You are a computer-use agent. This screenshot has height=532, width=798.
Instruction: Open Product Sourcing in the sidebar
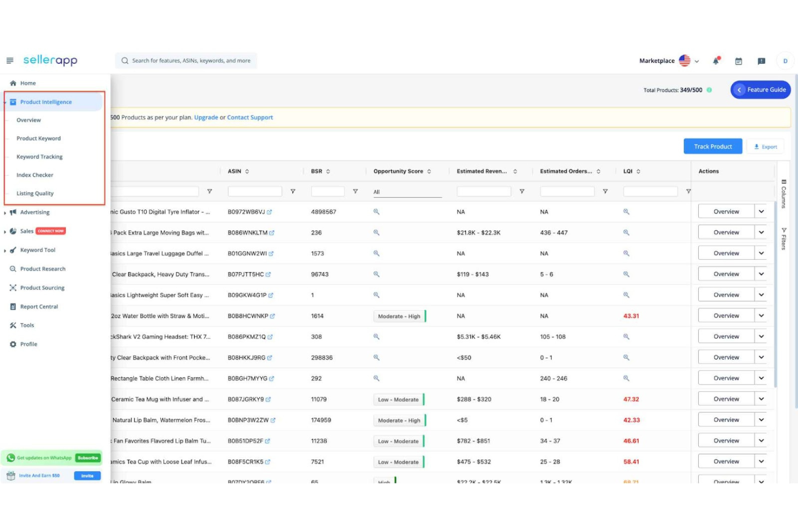[42, 288]
